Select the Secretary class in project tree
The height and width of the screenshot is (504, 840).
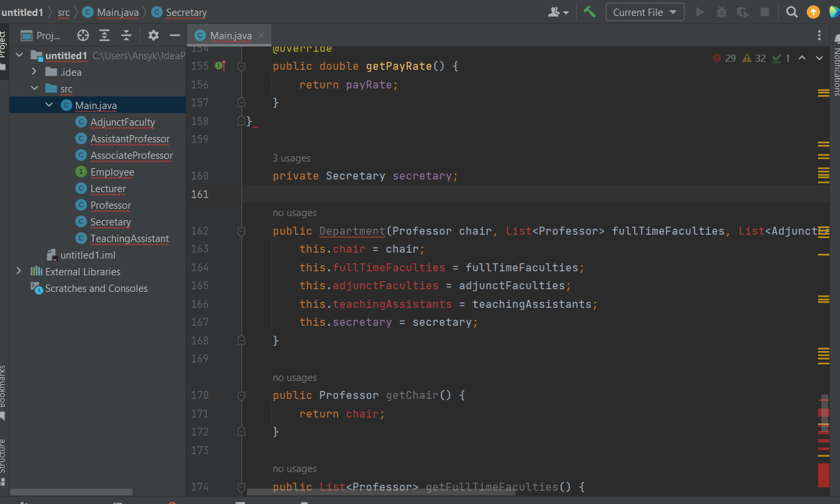pyautogui.click(x=110, y=222)
